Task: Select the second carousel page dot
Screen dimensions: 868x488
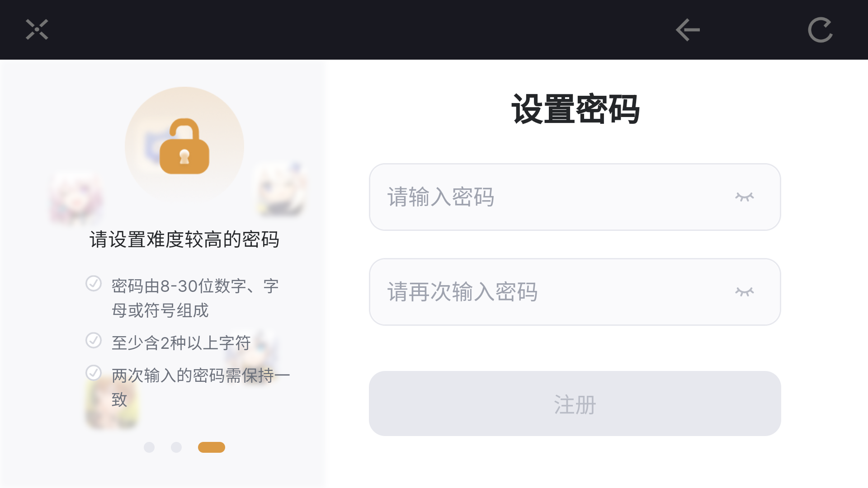Action: [x=176, y=447]
